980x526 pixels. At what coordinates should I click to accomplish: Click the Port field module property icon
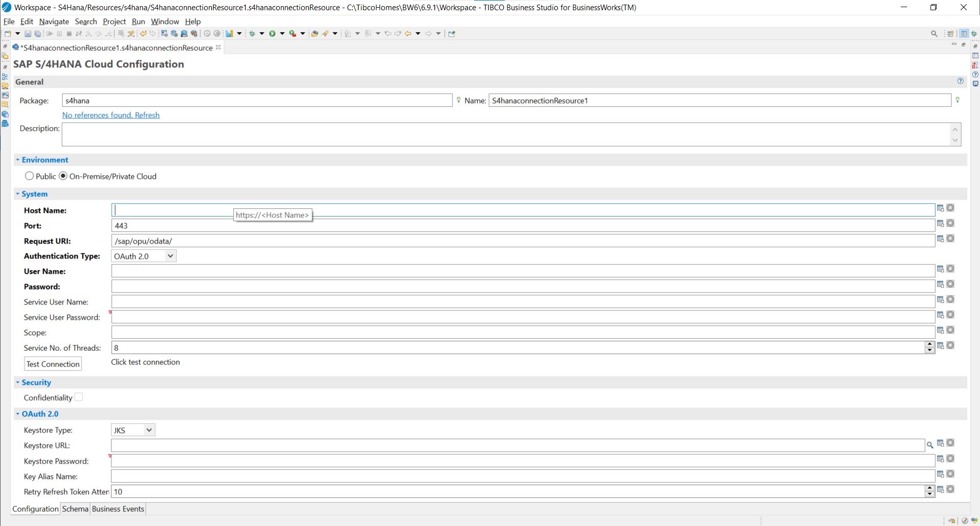coord(940,223)
